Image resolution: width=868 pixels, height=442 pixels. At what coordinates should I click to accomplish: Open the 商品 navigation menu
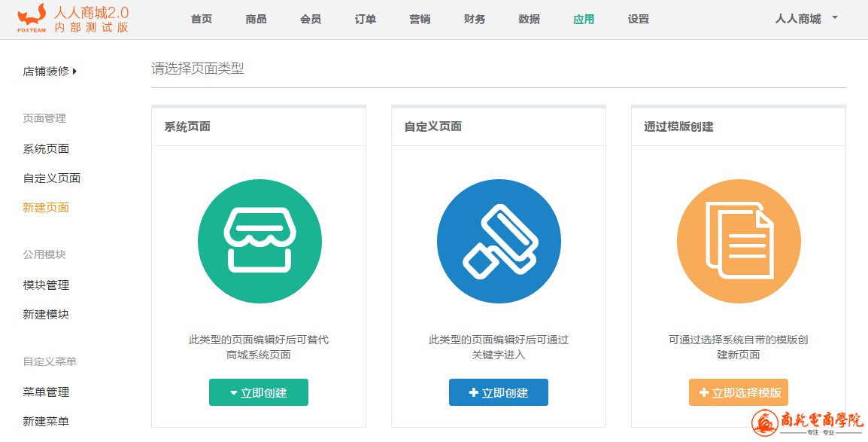tap(256, 19)
